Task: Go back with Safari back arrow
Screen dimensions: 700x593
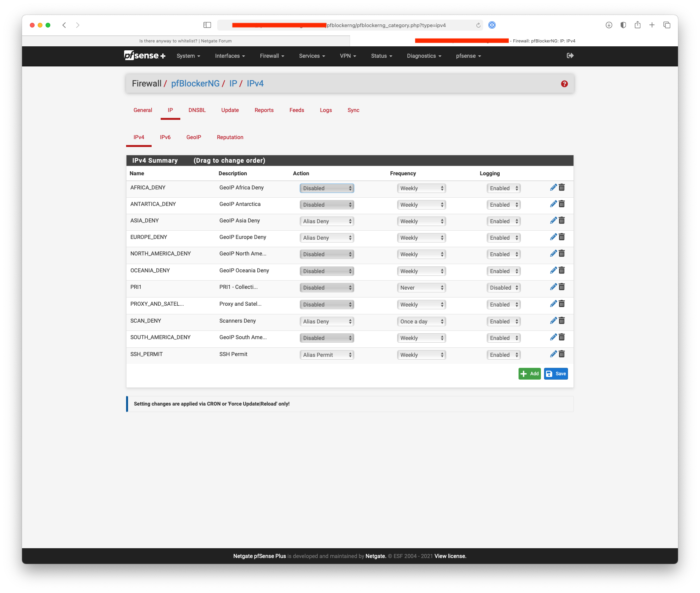Action: [x=64, y=25]
